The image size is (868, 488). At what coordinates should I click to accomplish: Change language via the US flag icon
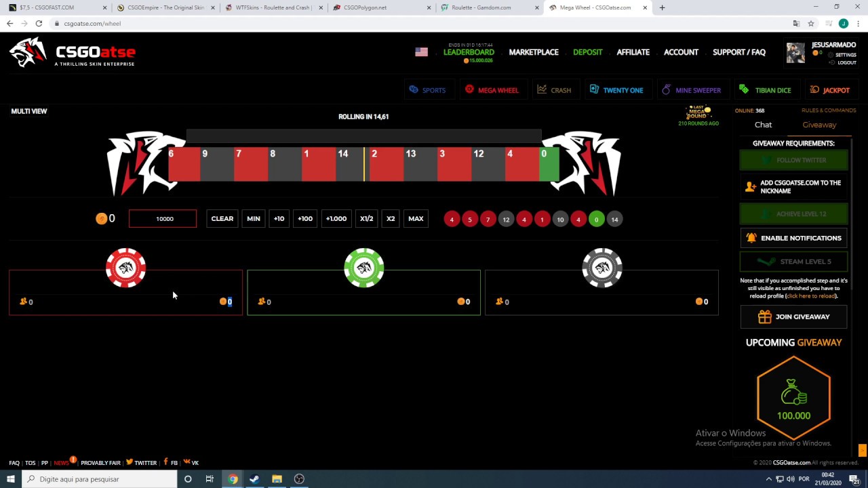click(421, 52)
